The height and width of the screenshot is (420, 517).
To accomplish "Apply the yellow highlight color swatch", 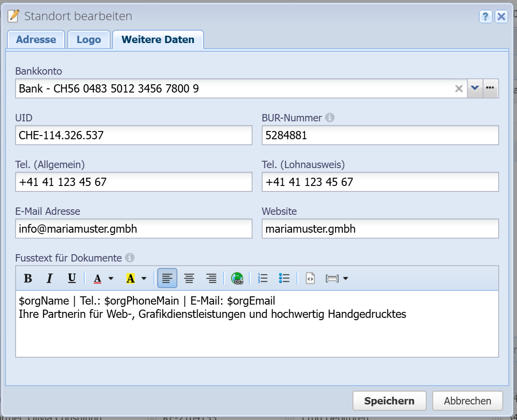I will 131,278.
